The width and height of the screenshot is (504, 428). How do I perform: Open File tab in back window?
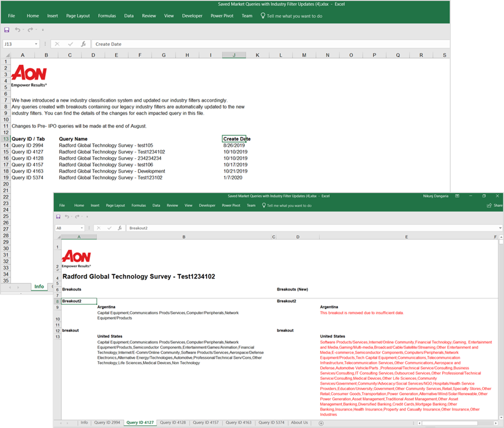[x=11, y=15]
